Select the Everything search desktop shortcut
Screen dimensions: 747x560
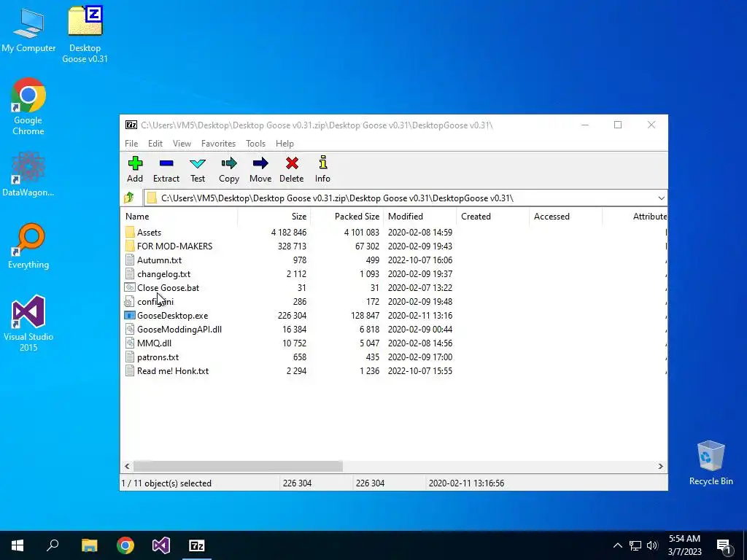28,246
